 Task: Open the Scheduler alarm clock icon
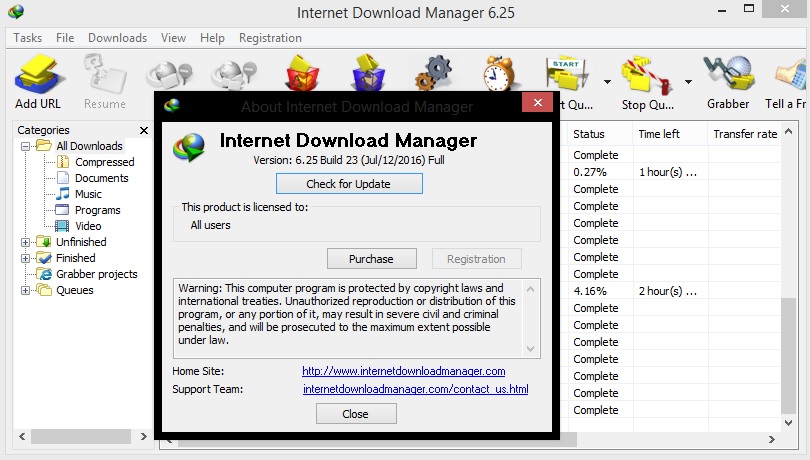[x=499, y=74]
